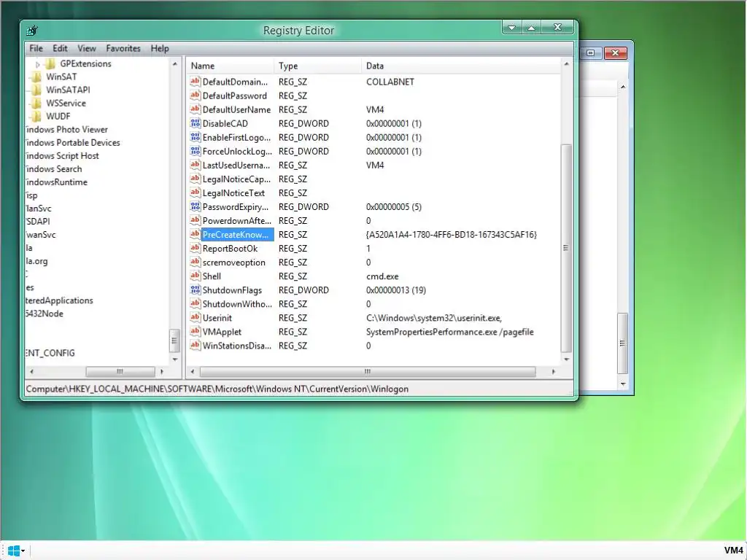Maximize the background window behind Registry Editor
This screenshot has width=747, height=560.
click(x=590, y=52)
